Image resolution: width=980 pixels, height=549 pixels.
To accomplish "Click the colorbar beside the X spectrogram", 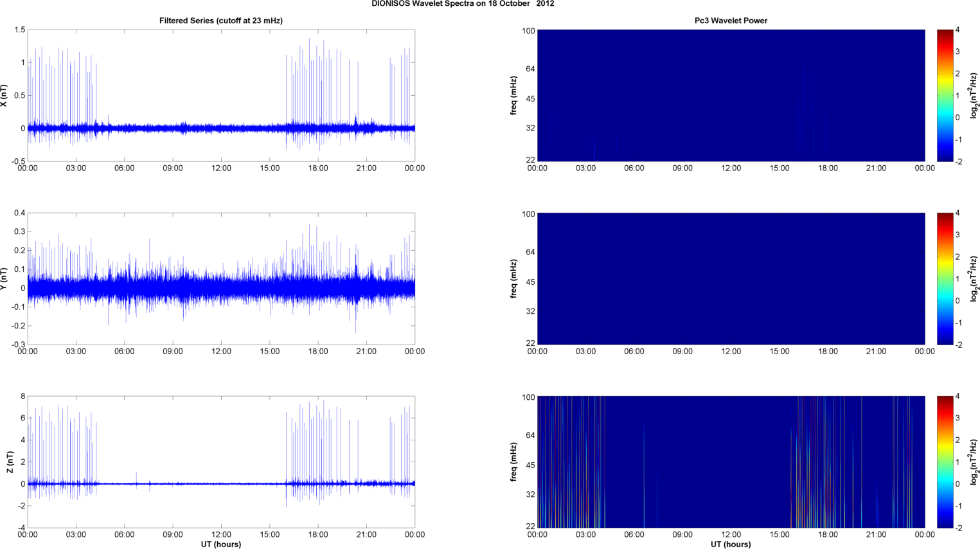I will (945, 95).
